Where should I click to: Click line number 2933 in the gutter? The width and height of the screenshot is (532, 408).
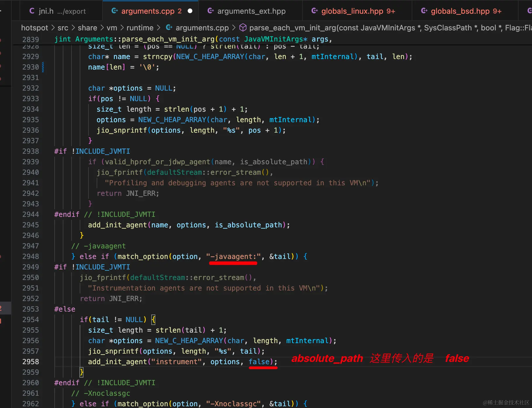pos(31,99)
